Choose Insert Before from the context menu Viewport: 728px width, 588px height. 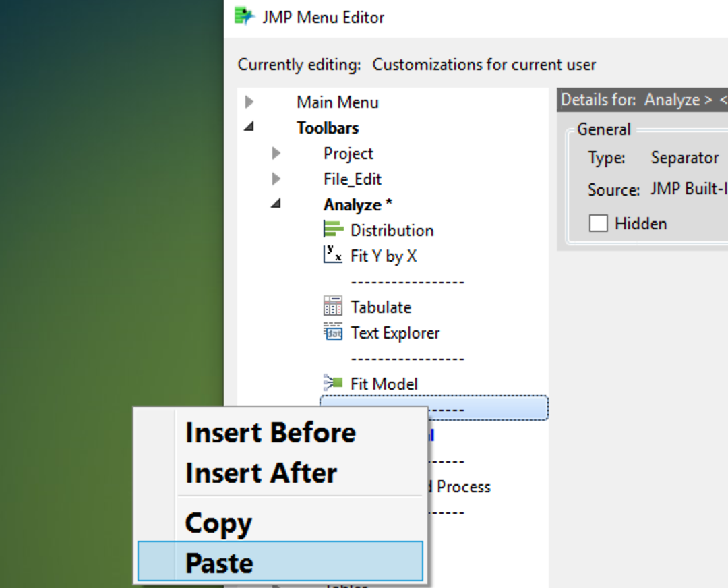(x=269, y=432)
